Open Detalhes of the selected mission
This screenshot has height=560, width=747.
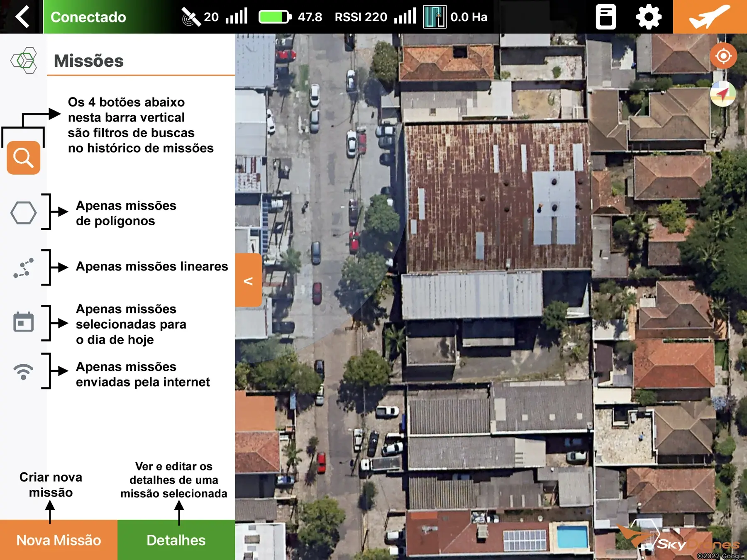pyautogui.click(x=176, y=540)
